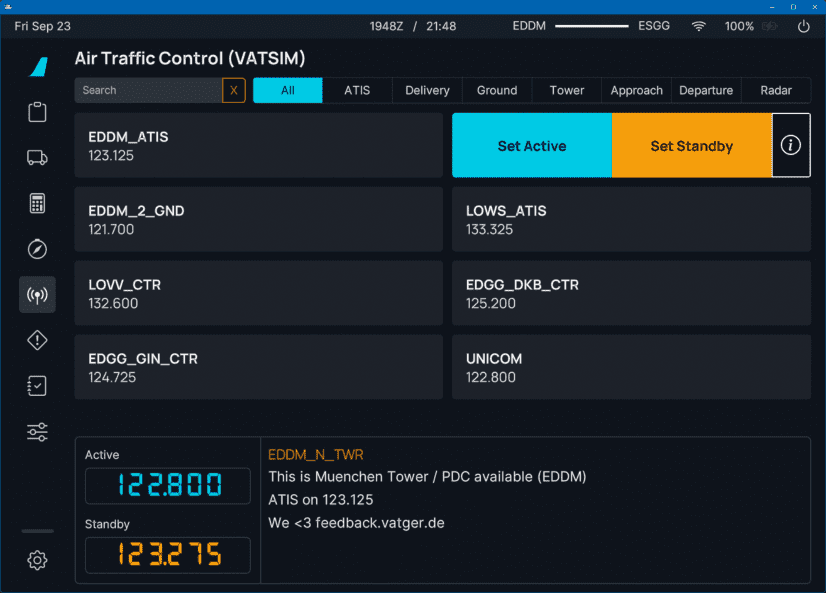826x593 pixels.
Task: Open the truck ground services page
Action: [x=37, y=157]
